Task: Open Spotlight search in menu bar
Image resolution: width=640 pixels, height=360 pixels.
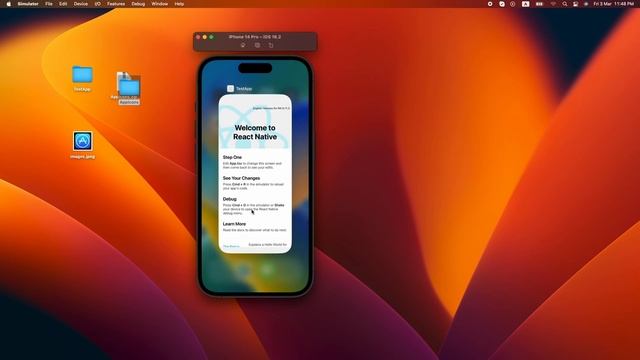Action: (565, 4)
